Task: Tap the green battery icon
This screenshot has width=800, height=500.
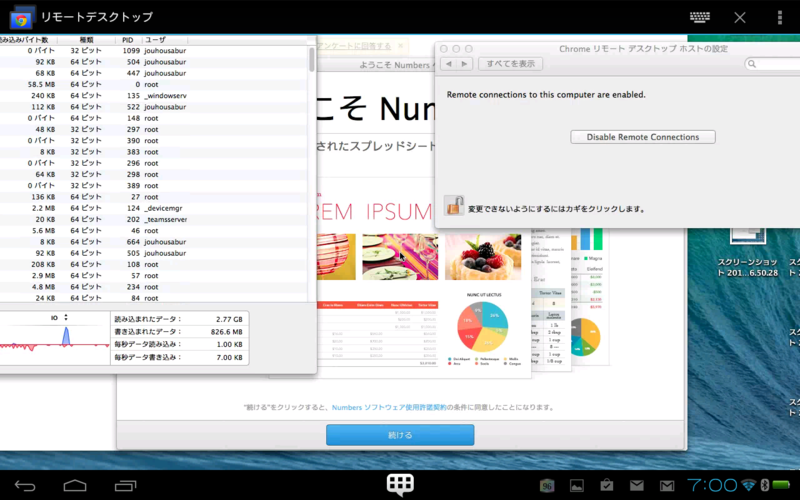Action: [x=781, y=485]
